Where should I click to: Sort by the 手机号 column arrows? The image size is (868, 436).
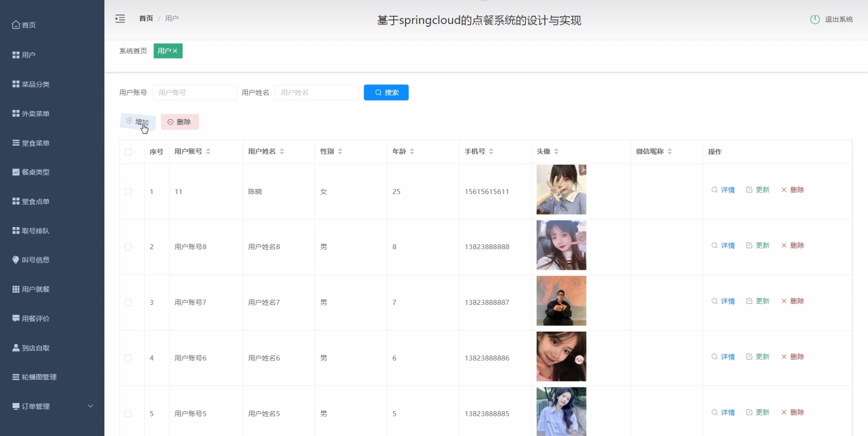[x=491, y=151]
